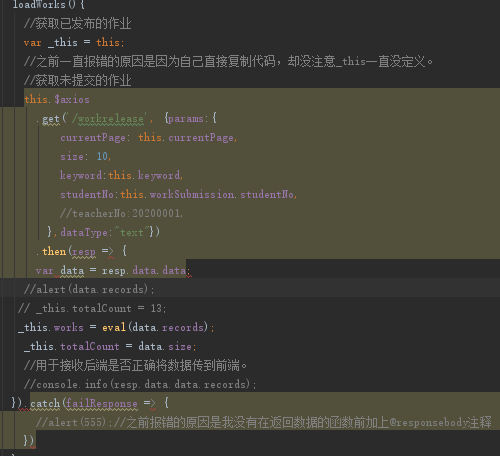Click the '//alert(555)' comment about @responsebody
Viewport: 500px width, 456px height.
tap(264, 422)
